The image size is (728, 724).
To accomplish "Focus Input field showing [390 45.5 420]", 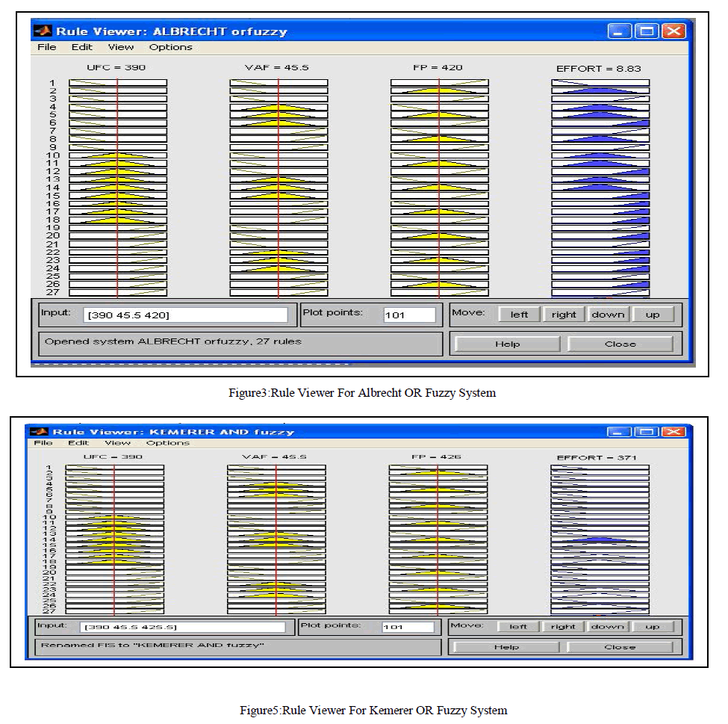I will pyautogui.click(x=185, y=315).
